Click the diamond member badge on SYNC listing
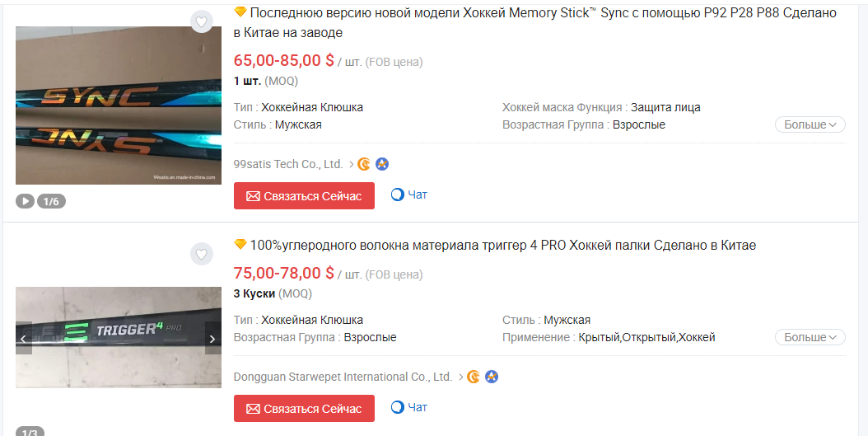 240,12
